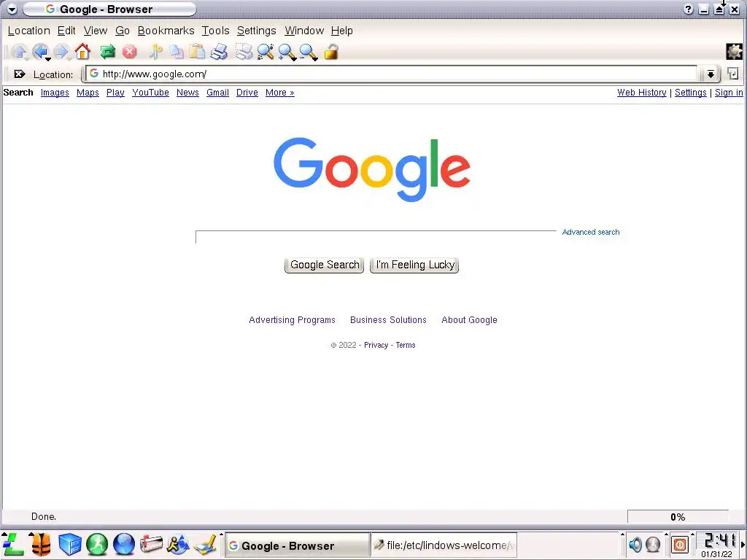Open the Bookmarks menu
The width and height of the screenshot is (747, 560).
coord(166,31)
